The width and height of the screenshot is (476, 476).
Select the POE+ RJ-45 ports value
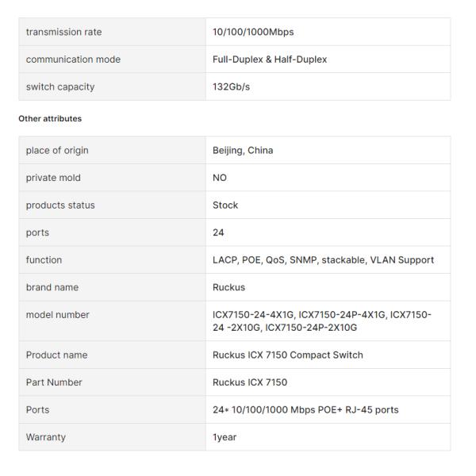(x=305, y=409)
